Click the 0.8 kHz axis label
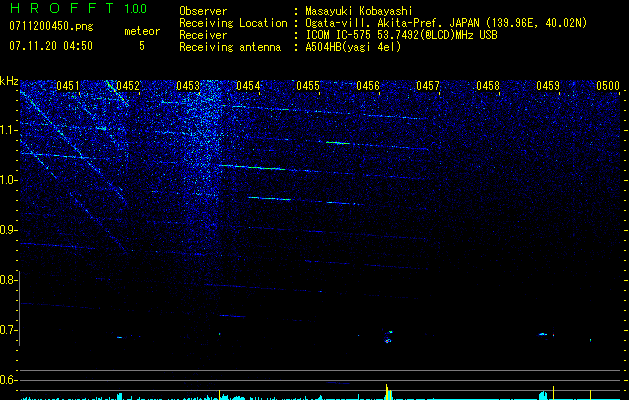629x400 pixels. (8, 280)
